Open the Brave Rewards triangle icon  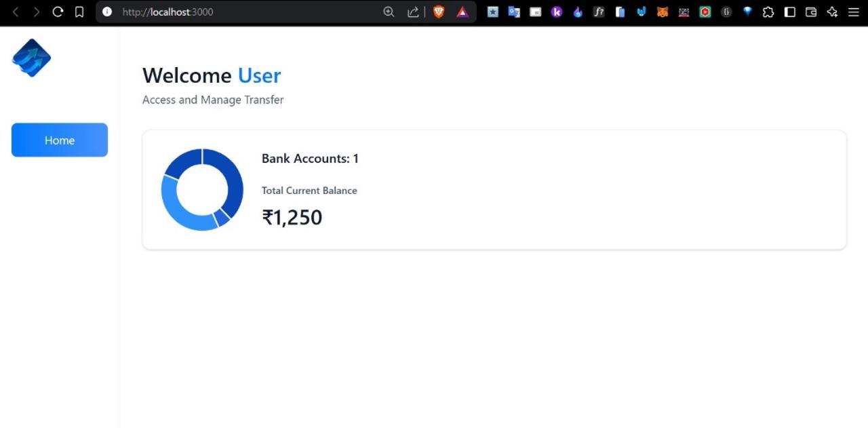[x=462, y=12]
